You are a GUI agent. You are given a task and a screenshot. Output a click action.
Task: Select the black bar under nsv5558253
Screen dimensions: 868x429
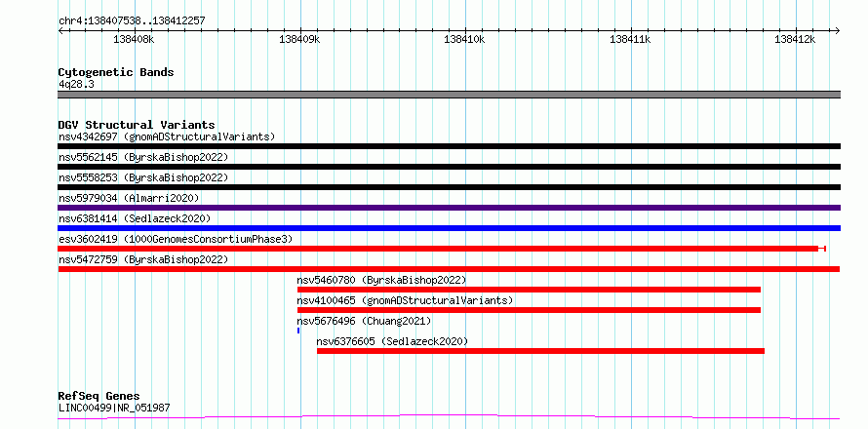point(449,187)
